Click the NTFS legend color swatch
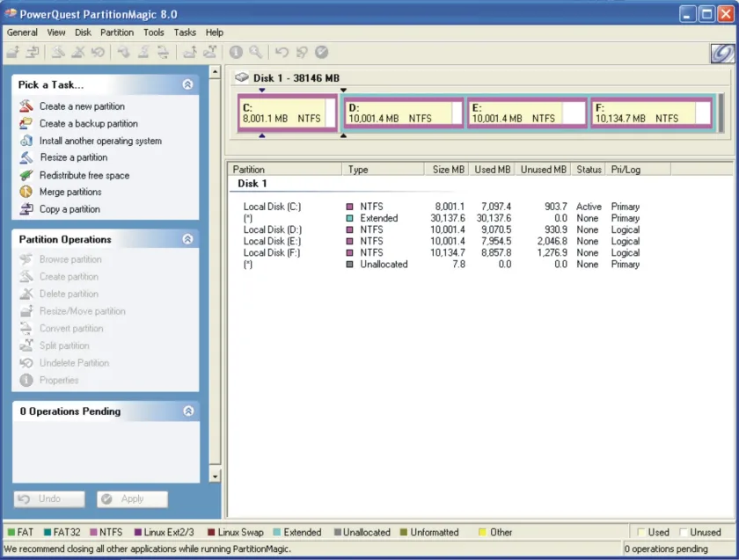 click(93, 532)
